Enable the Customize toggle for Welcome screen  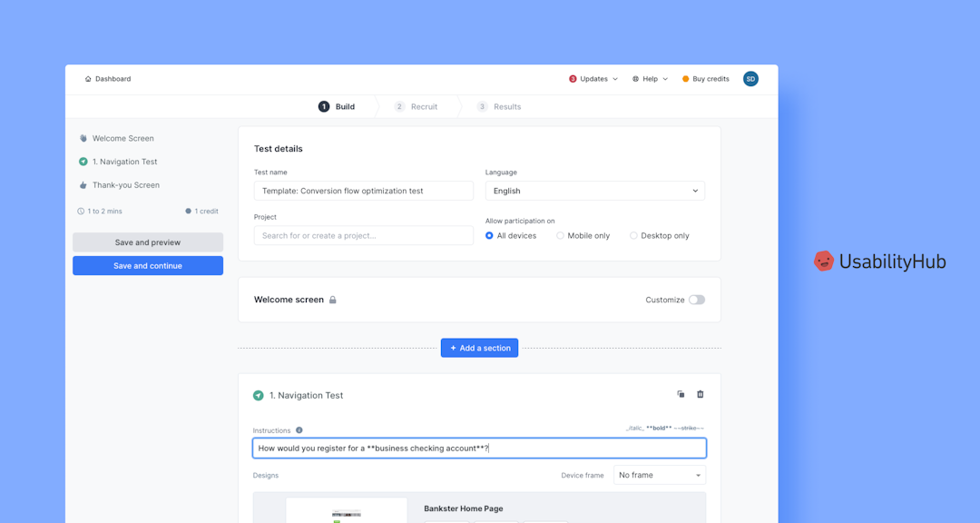pyautogui.click(x=697, y=299)
